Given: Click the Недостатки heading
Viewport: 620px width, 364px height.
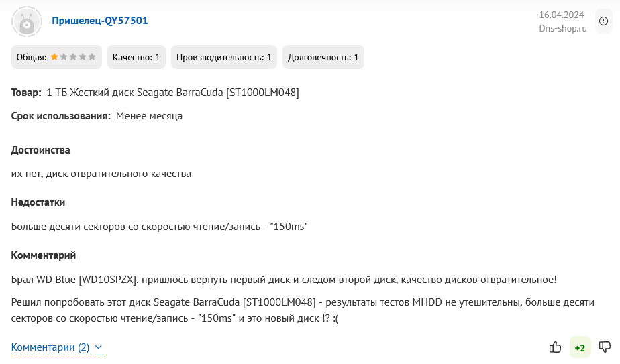Looking at the screenshot, I should pyautogui.click(x=38, y=202).
